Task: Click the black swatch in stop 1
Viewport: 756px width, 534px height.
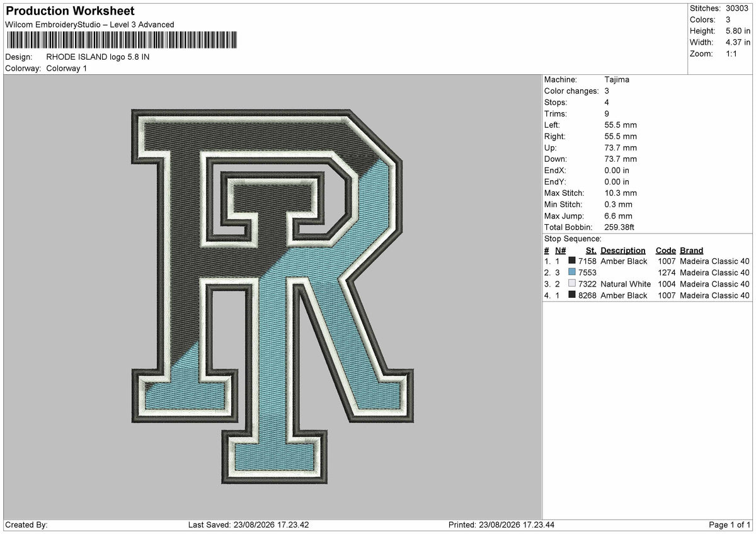Action: coord(572,261)
